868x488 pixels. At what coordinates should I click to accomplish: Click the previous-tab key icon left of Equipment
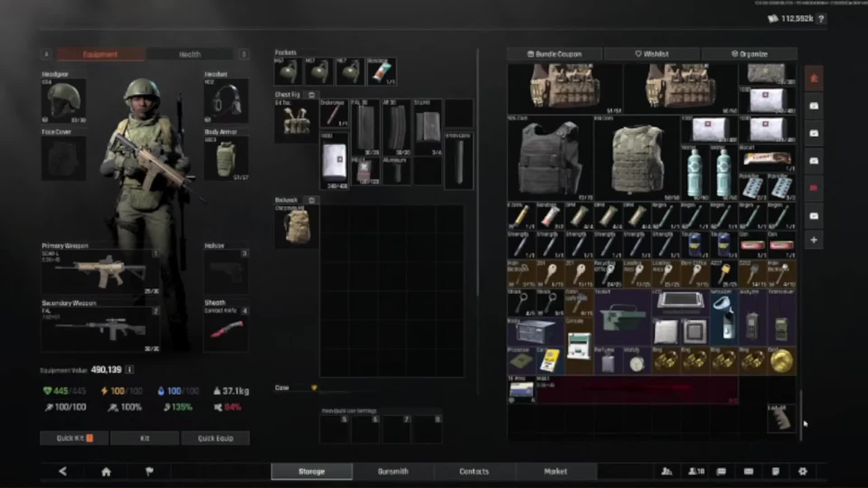pyautogui.click(x=46, y=54)
